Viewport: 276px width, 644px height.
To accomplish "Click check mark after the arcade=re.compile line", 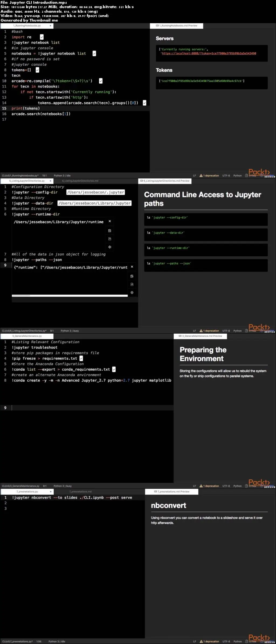I will [x=101, y=81].
